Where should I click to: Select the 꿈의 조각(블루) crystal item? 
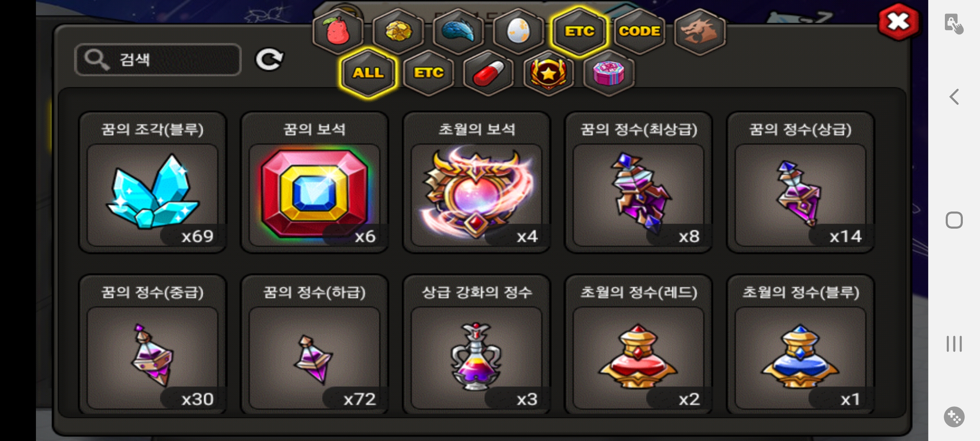point(153,182)
